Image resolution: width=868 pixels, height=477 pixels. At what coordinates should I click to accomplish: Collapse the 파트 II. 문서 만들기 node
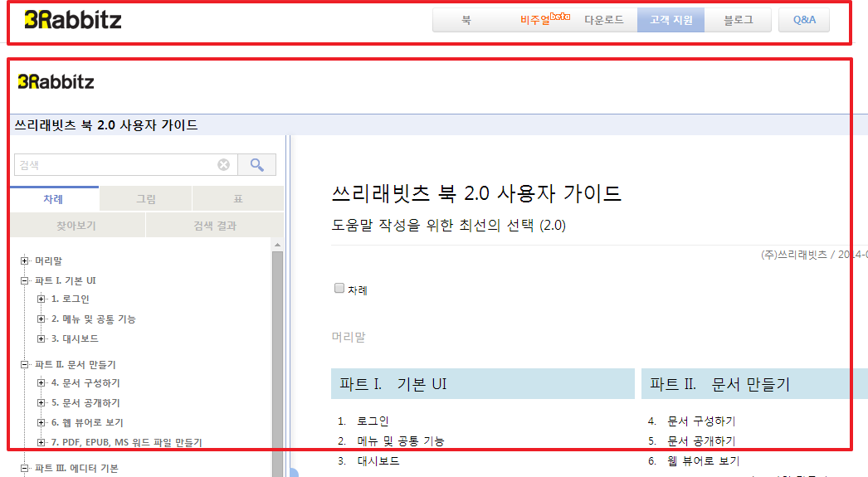pyautogui.click(x=24, y=365)
